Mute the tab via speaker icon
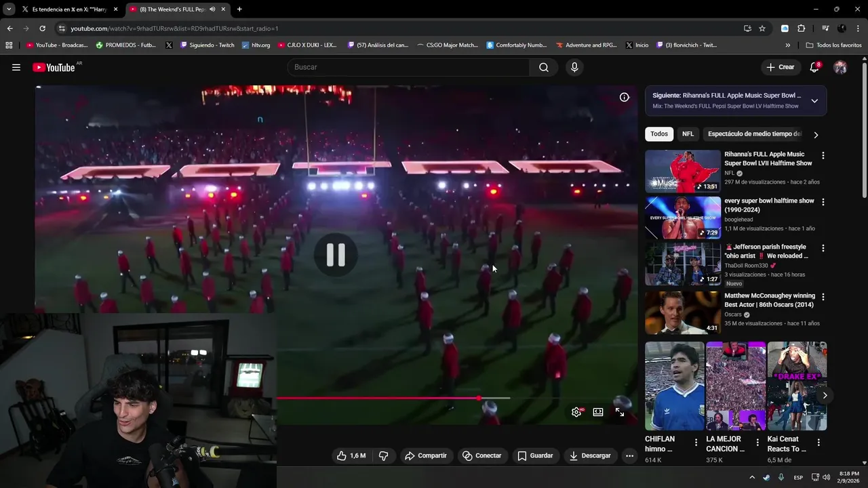The height and width of the screenshot is (488, 868). click(213, 9)
